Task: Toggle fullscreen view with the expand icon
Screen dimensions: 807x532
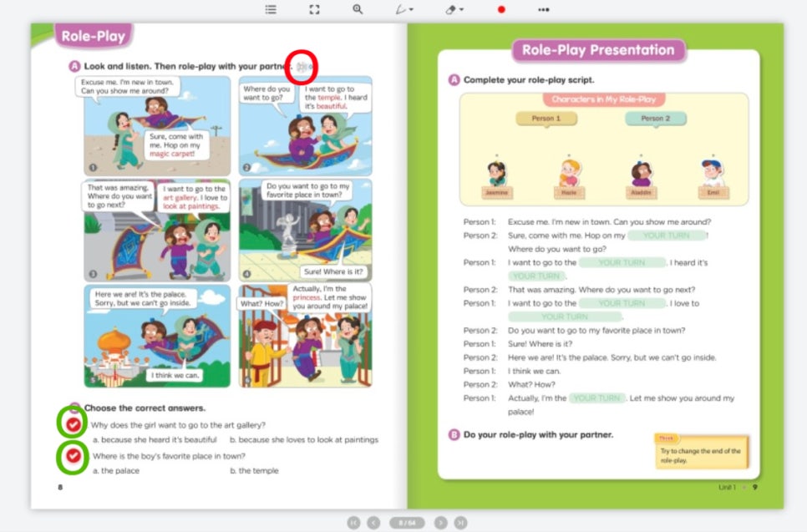Action: click(x=314, y=9)
